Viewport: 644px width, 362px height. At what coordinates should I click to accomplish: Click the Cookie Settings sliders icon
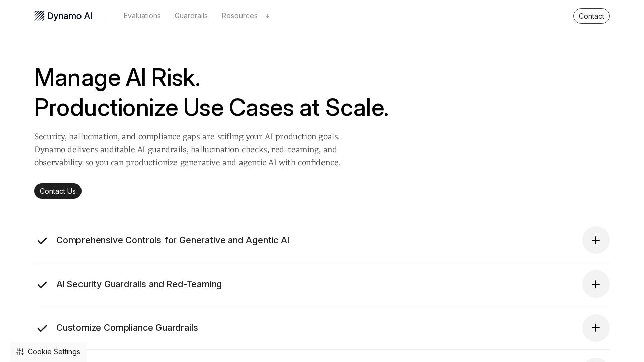pyautogui.click(x=20, y=352)
